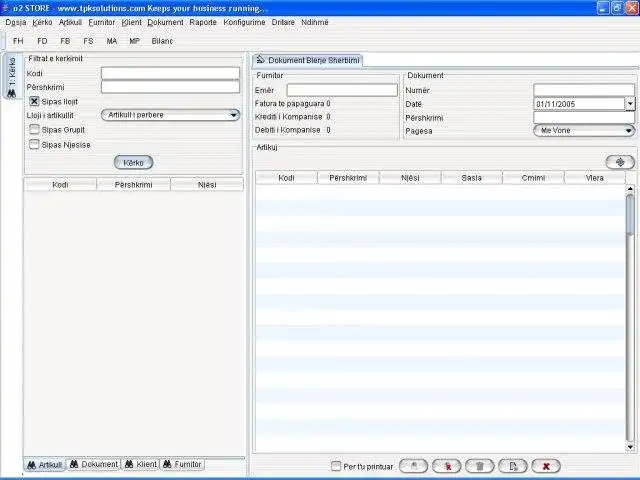
Task: Uncheck the Sipas llojit checkbox
Action: point(34,101)
